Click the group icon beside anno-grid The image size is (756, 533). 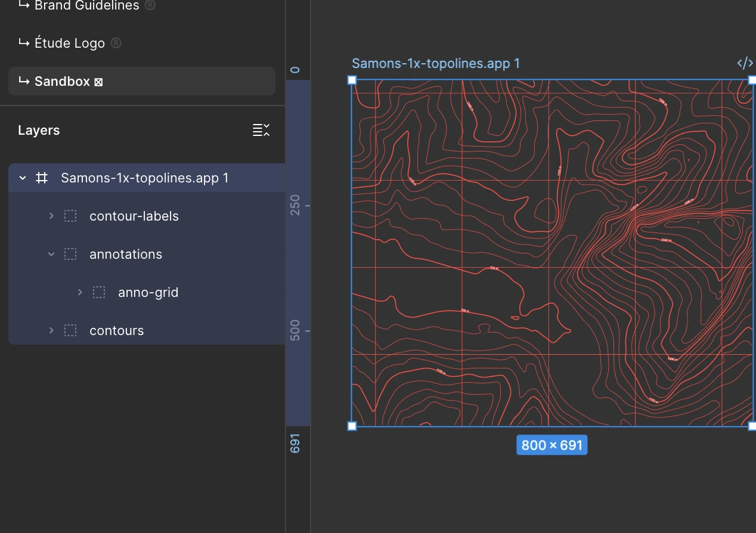coord(99,292)
